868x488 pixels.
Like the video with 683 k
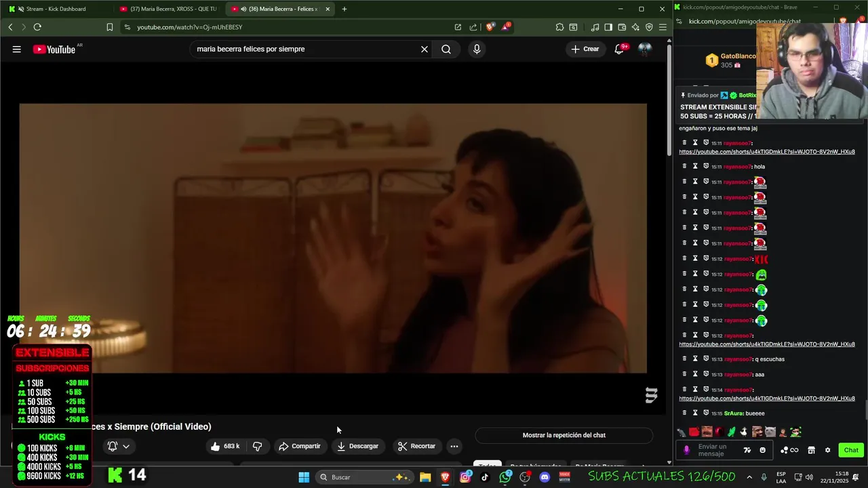[x=225, y=446]
